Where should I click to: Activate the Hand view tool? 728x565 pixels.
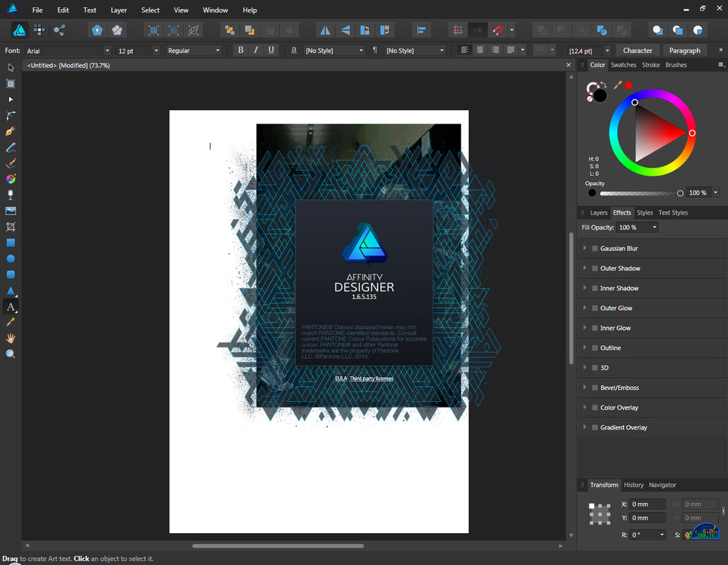click(11, 338)
